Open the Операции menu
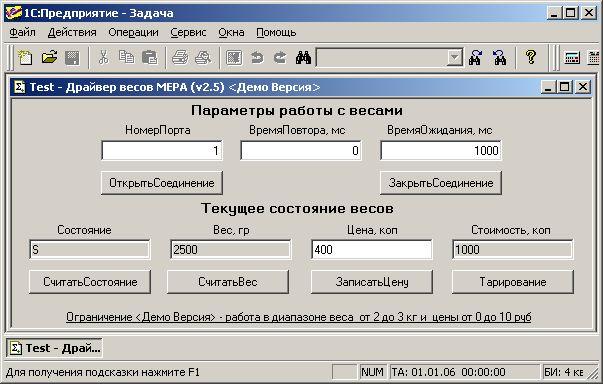Image resolution: width=603 pixels, height=384 pixels. pos(133,32)
